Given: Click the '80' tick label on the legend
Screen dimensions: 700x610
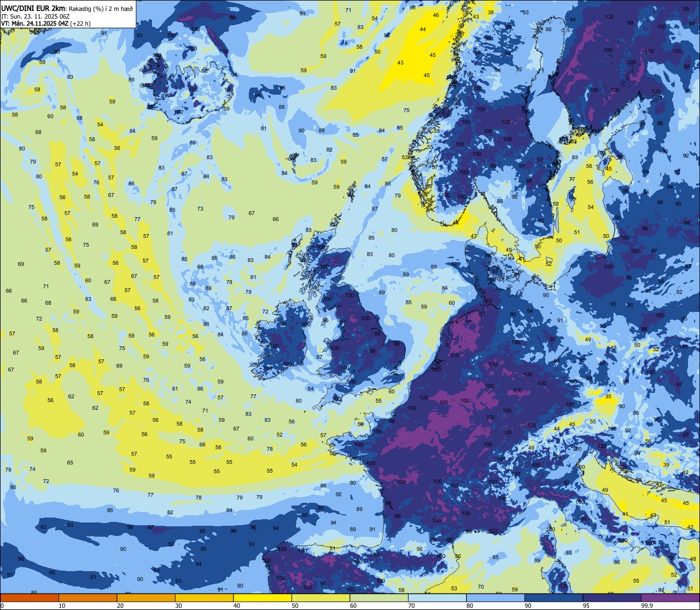Looking at the screenshot, I should pos(470,606).
